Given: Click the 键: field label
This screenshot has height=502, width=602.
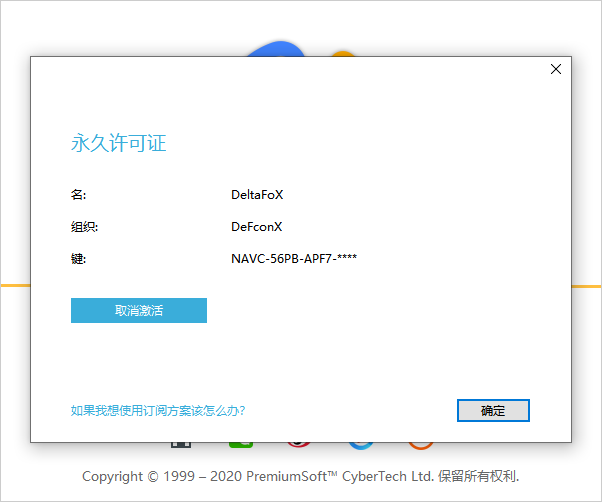Looking at the screenshot, I should [79, 259].
